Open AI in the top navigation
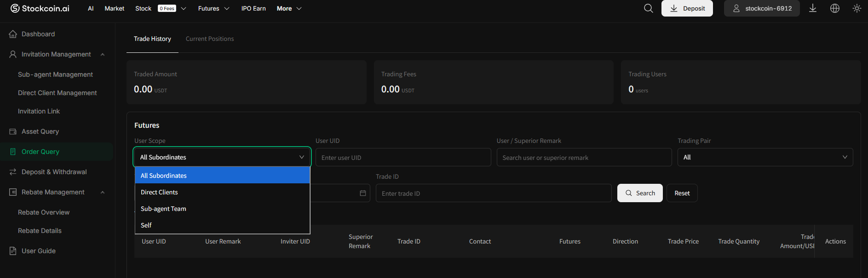 91,8
